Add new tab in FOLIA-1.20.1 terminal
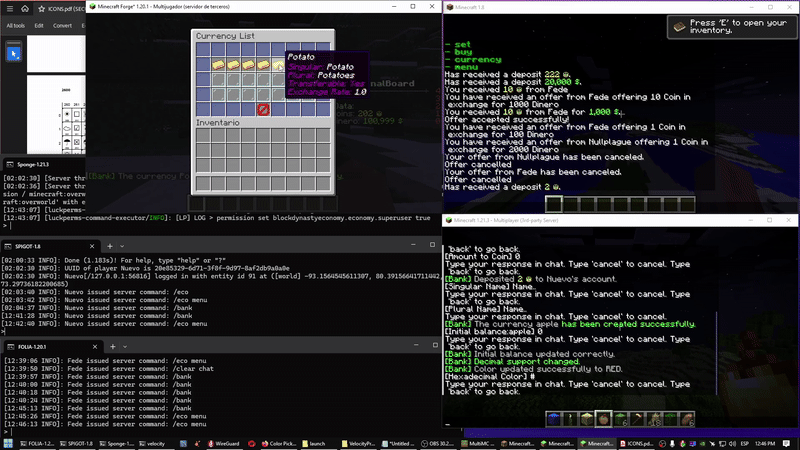Screen dimensions: 800x450 point(113,346)
